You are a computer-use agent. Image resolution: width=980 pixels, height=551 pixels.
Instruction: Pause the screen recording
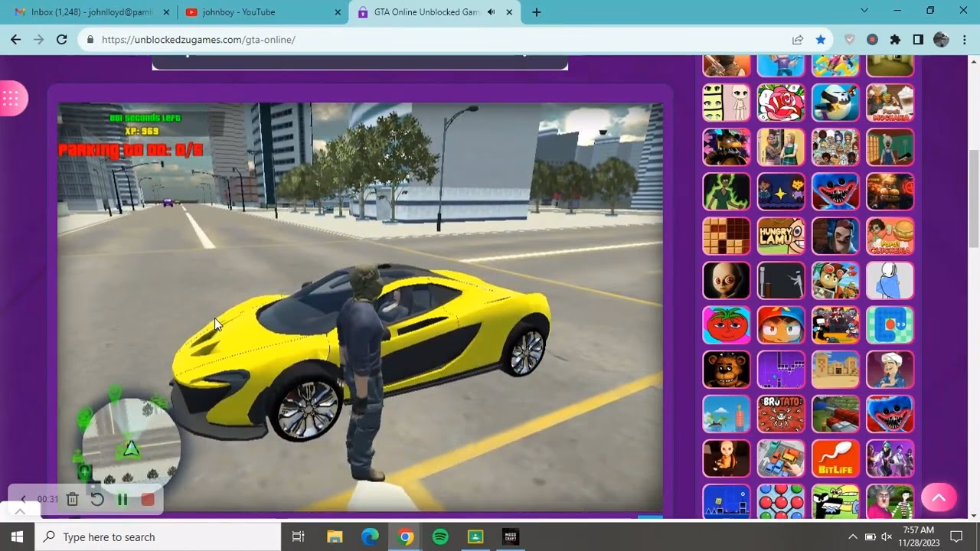122,499
